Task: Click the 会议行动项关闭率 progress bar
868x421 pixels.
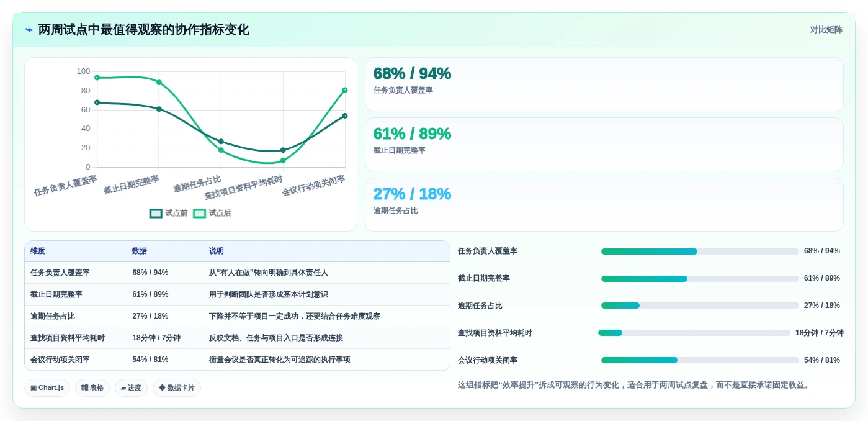Action: pos(700,360)
